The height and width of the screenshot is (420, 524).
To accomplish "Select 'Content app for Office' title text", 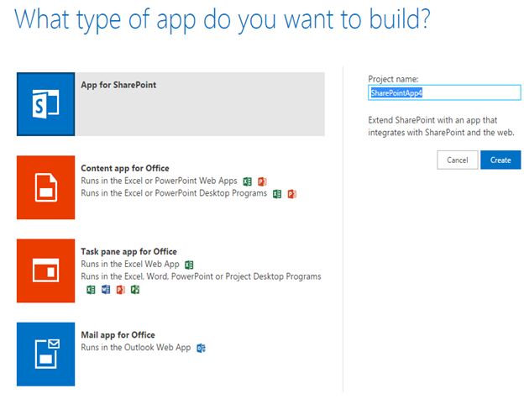I will coord(125,168).
